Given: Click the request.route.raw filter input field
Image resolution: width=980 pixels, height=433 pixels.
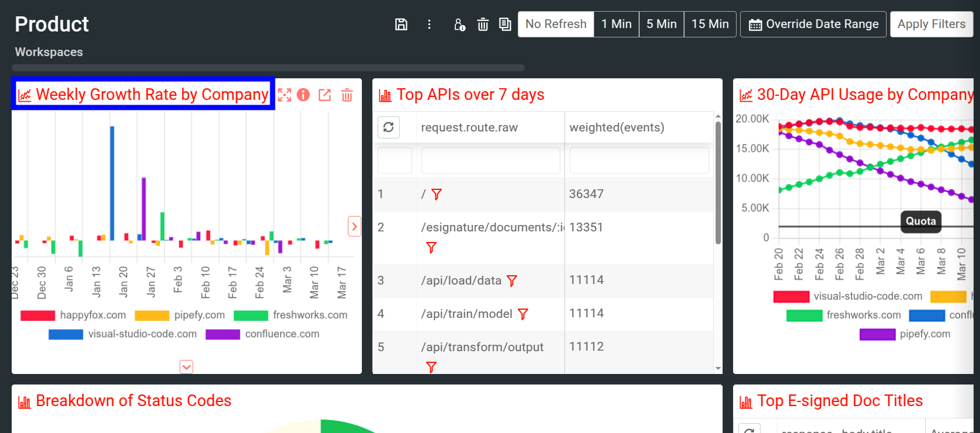Looking at the screenshot, I should (x=490, y=160).
